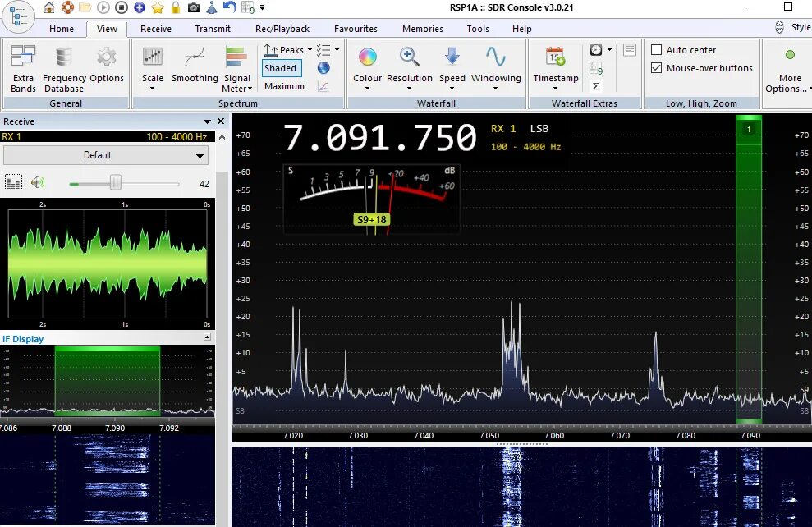This screenshot has width=812, height=527.
Task: Click the blue undo arrow icon
Action: 229,7
